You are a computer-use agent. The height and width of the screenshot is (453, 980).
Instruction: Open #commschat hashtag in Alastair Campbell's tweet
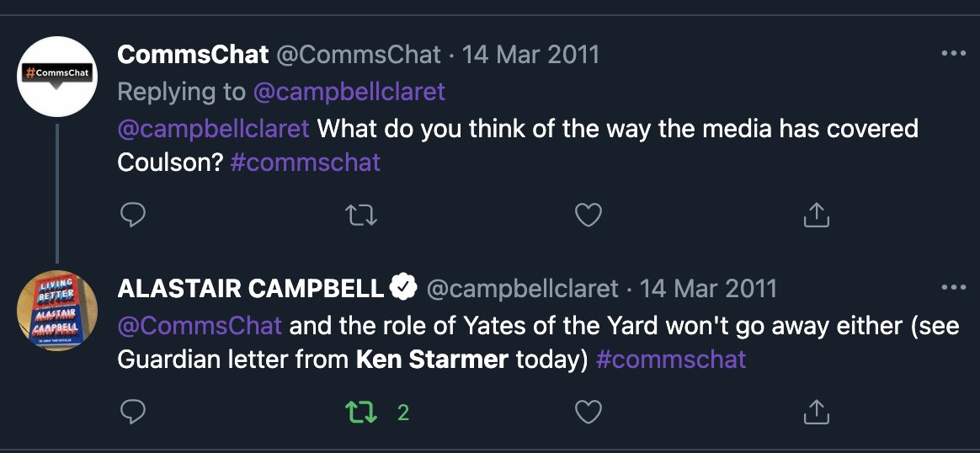coord(670,360)
